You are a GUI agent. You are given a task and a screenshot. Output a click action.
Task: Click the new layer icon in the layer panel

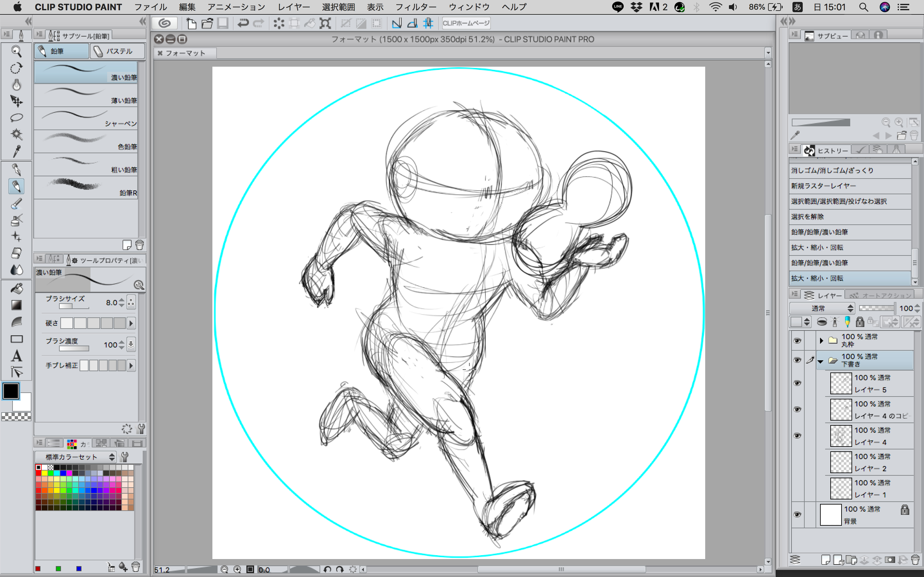826,560
